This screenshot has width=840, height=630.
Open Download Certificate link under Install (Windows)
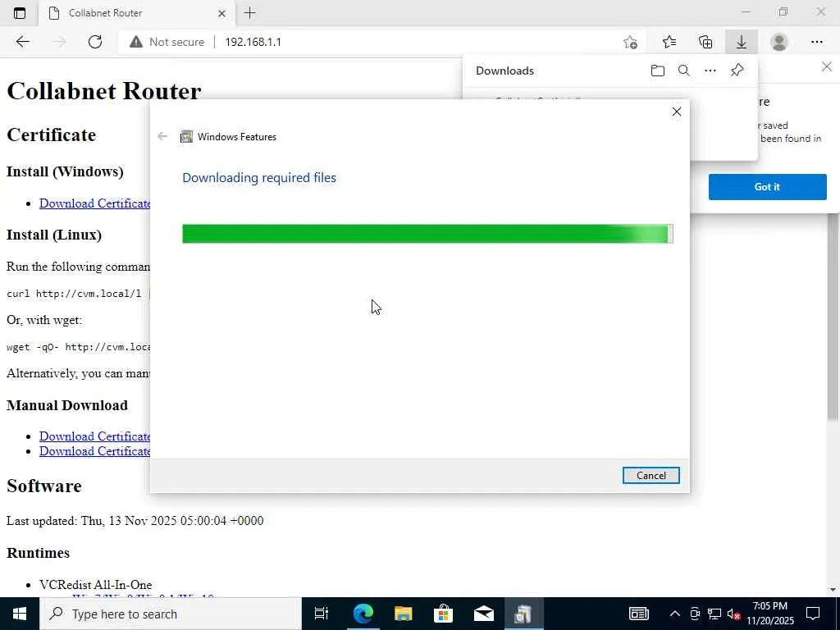(x=95, y=203)
